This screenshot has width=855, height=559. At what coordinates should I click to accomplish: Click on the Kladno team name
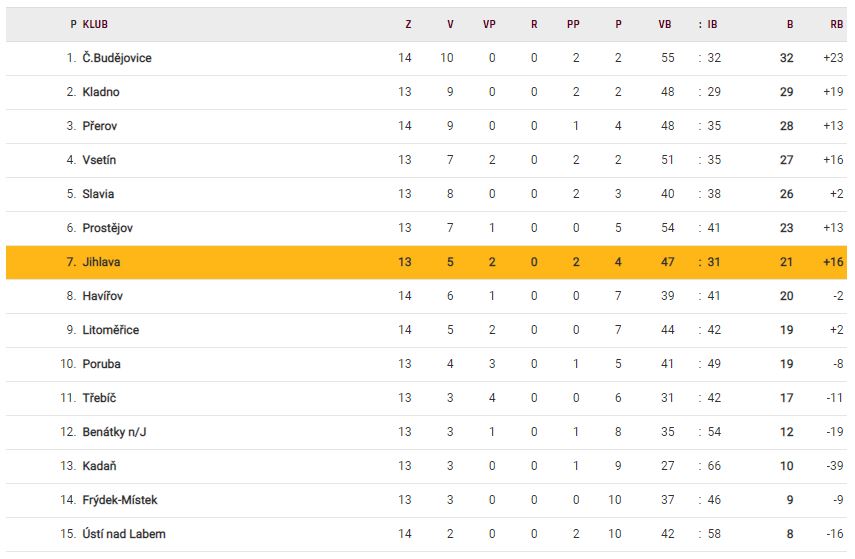pos(101,92)
